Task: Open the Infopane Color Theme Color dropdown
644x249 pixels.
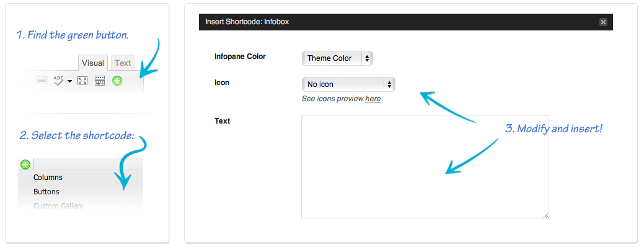Action: click(337, 58)
